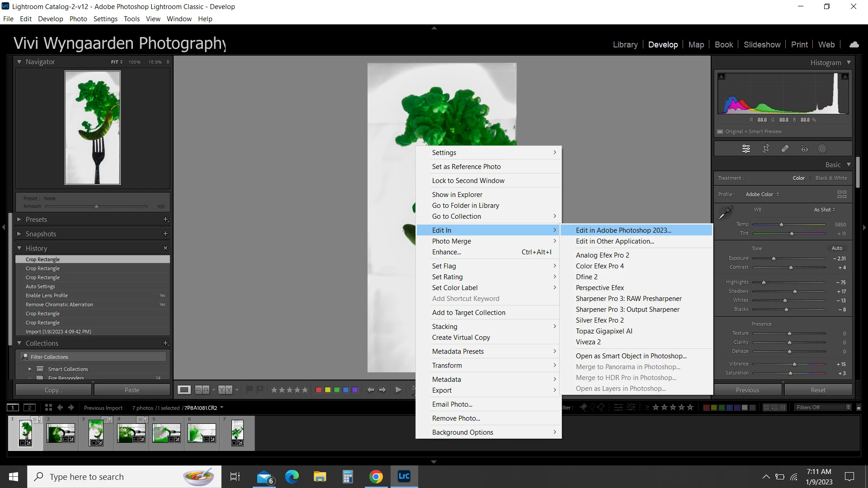
Task: Click the cloud sync status icon
Action: (854, 44)
